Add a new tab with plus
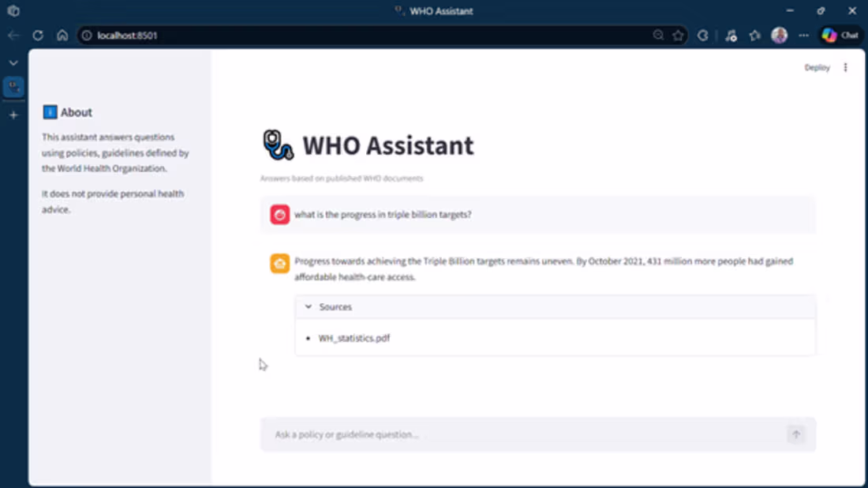This screenshot has height=488, width=868. pos(14,115)
